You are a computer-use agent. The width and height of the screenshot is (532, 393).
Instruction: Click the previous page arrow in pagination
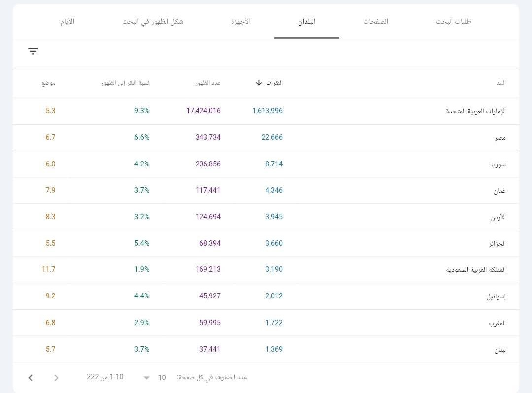(30, 377)
